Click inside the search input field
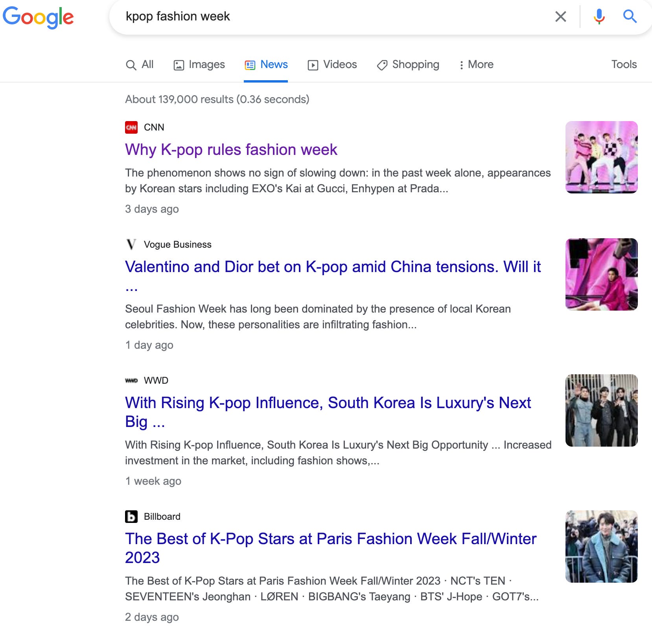652x644 pixels. click(x=275, y=16)
